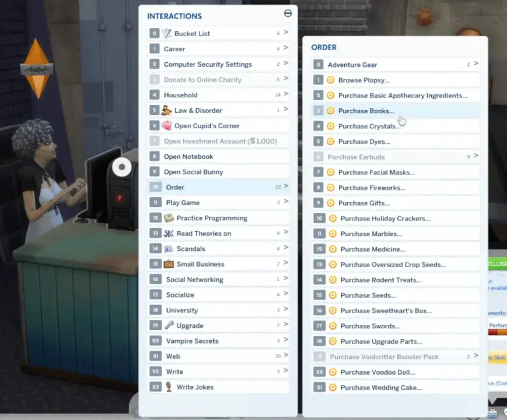Click the panel options icon beside Interactions title
This screenshot has width=507, height=420.
click(x=288, y=13)
